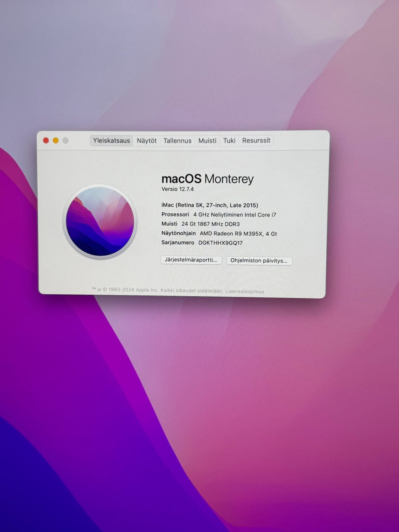Click the macOS Monterey logo image
The height and width of the screenshot is (532, 399).
[x=100, y=221]
